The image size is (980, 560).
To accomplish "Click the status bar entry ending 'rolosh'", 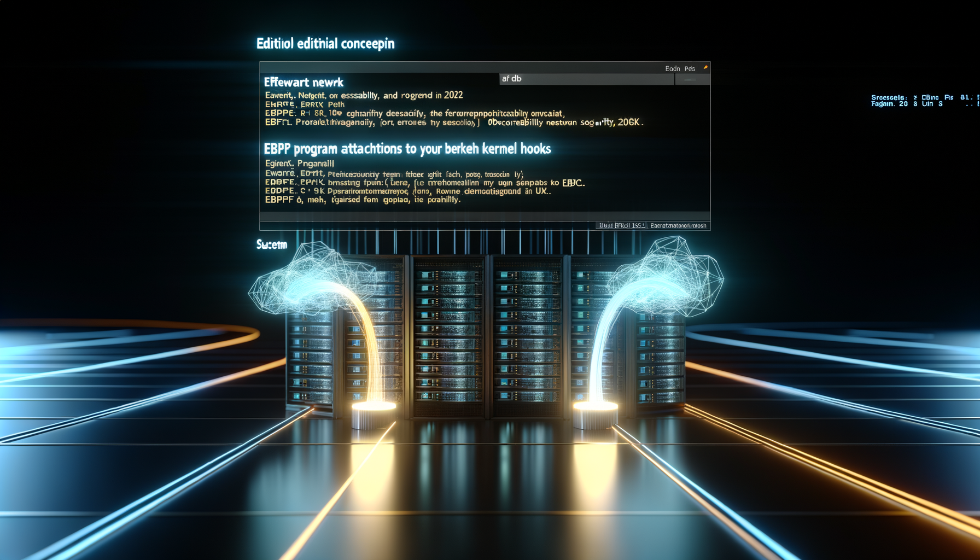I will click(678, 225).
